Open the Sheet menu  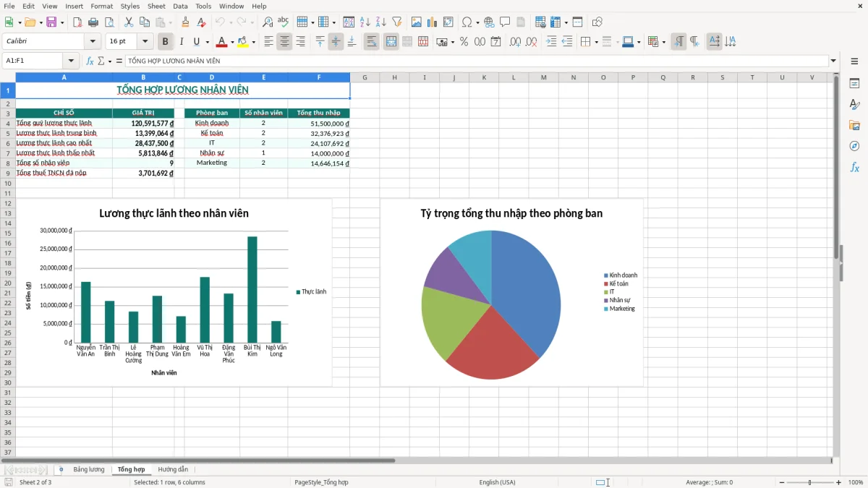coord(156,6)
